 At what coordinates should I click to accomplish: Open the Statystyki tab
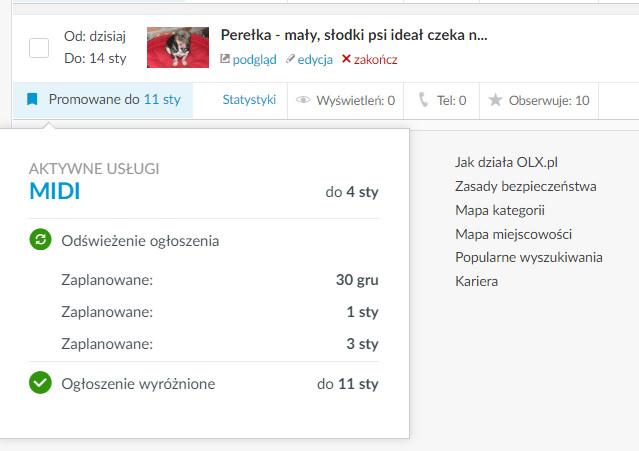pos(249,100)
